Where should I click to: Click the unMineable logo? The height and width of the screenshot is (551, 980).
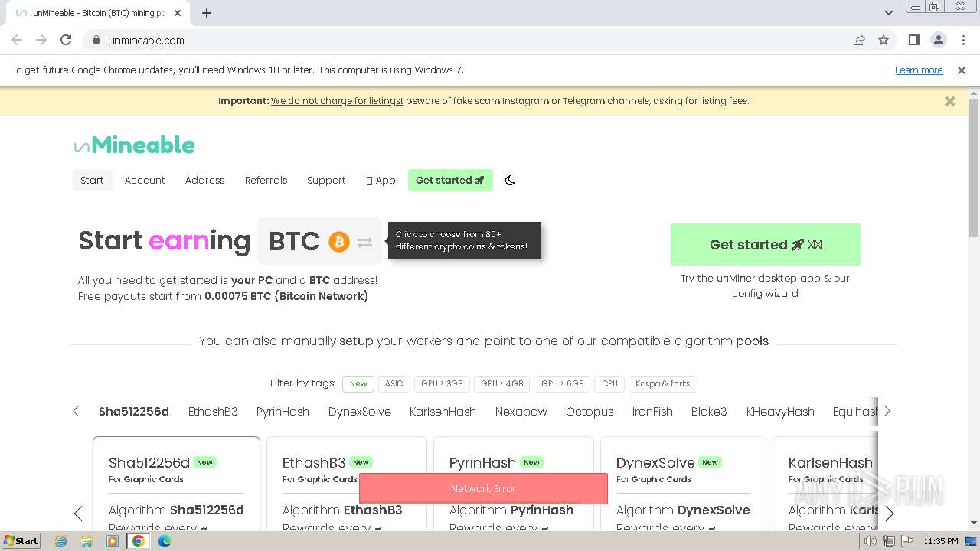pyautogui.click(x=134, y=145)
